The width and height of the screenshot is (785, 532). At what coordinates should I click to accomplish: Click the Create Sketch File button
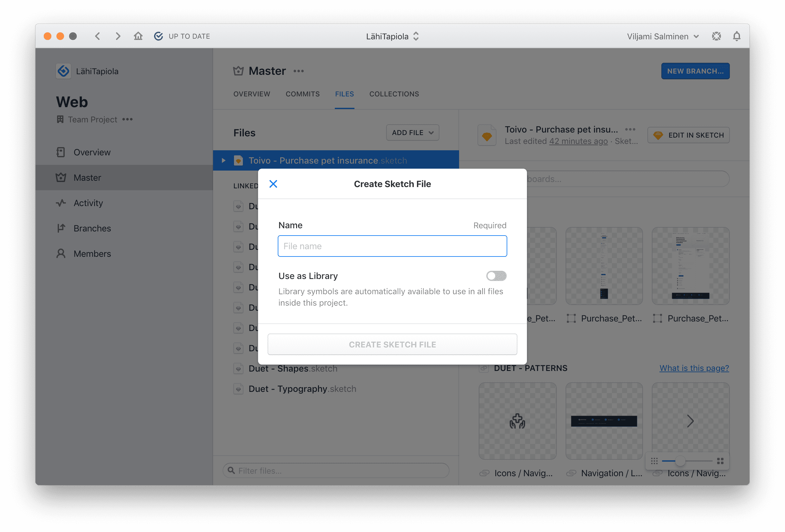click(x=392, y=344)
